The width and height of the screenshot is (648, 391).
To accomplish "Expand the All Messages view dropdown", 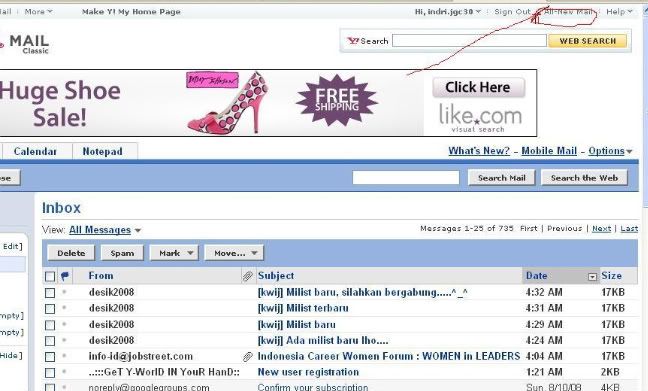I will pyautogui.click(x=138, y=231).
